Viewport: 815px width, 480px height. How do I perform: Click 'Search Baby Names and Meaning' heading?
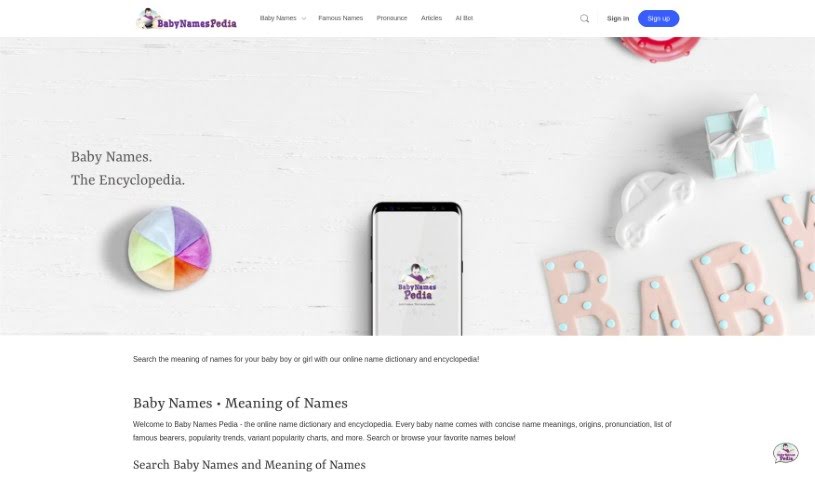249,465
